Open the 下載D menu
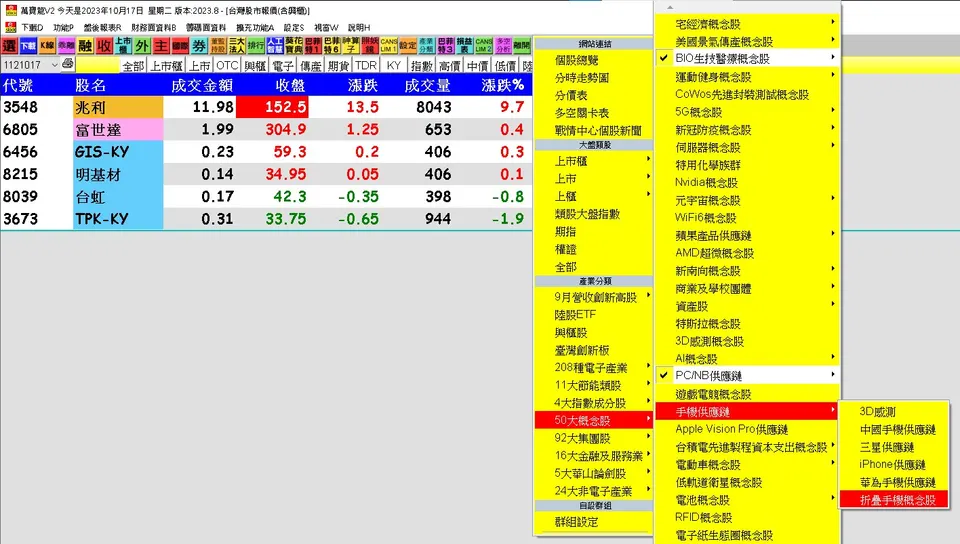 coord(32,28)
